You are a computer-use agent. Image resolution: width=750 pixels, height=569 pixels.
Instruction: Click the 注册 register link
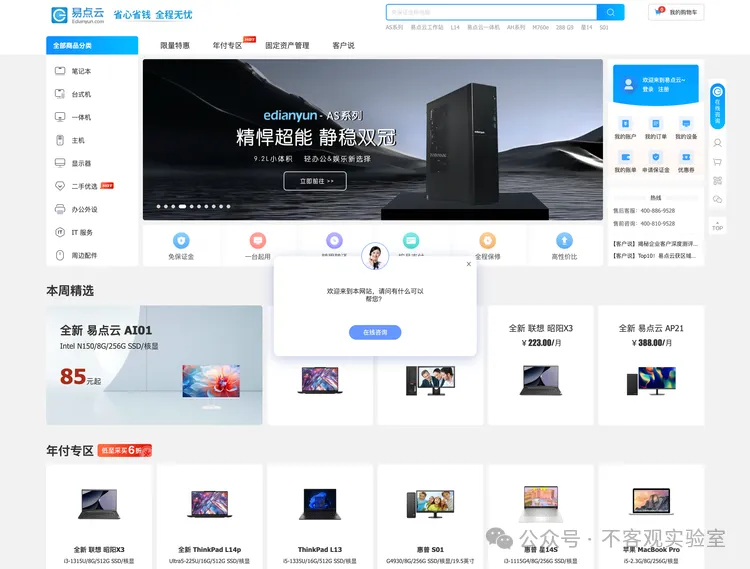[x=663, y=89]
